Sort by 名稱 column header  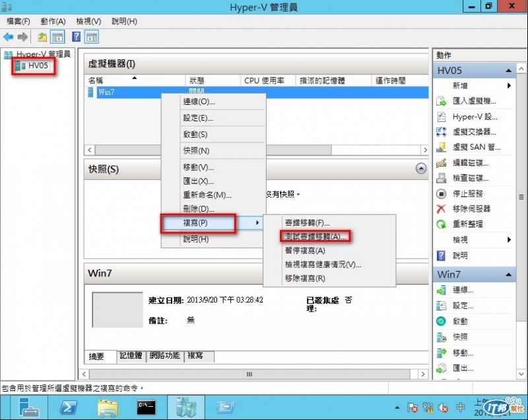click(x=135, y=80)
